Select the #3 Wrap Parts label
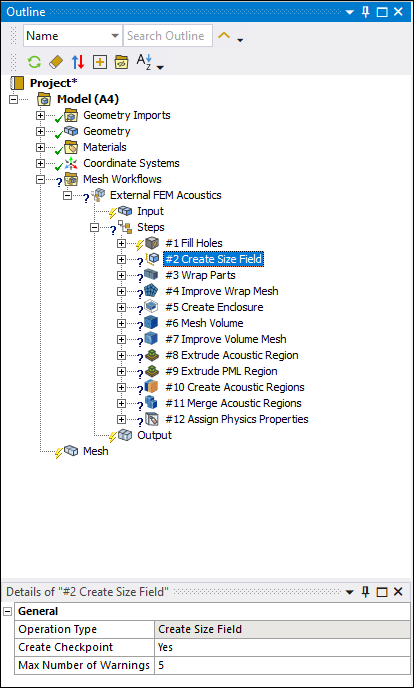 click(x=200, y=275)
